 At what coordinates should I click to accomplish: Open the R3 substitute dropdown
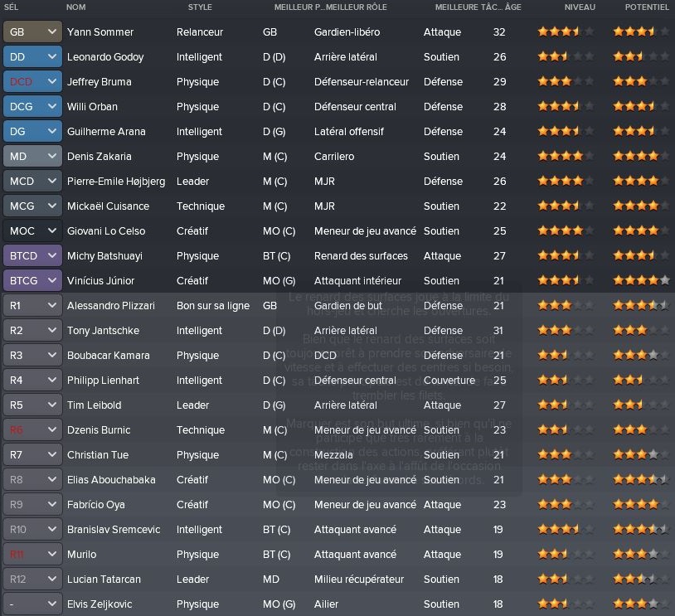[32, 356]
